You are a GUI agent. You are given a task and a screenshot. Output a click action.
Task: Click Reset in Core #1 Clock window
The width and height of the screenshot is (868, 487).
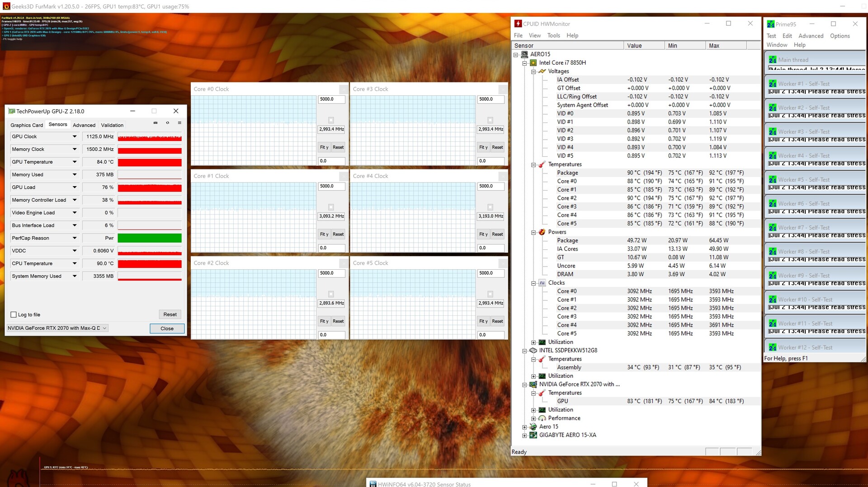(338, 234)
